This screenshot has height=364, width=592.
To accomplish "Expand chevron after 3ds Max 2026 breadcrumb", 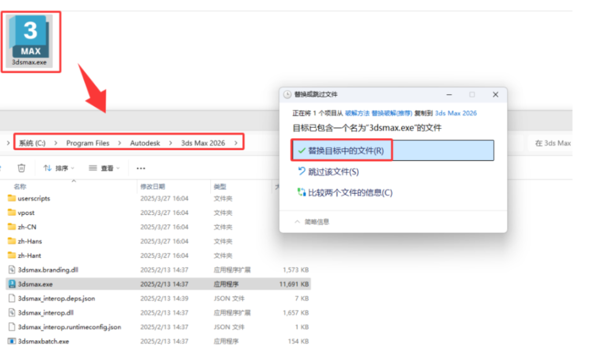I will click(236, 143).
